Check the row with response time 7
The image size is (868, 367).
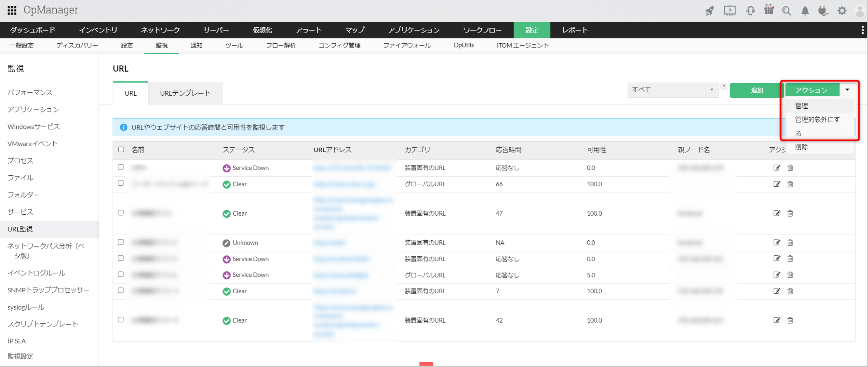(x=121, y=290)
